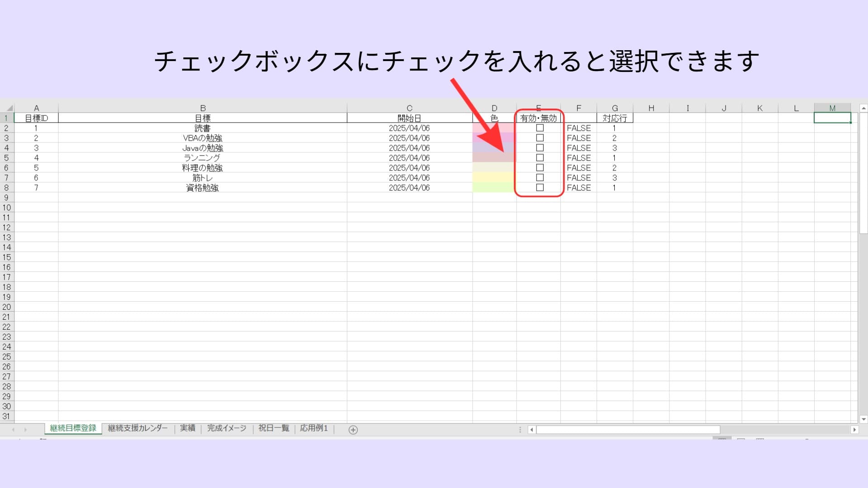
Task: Open the 応用例1 sheet tab
Action: coord(314,428)
